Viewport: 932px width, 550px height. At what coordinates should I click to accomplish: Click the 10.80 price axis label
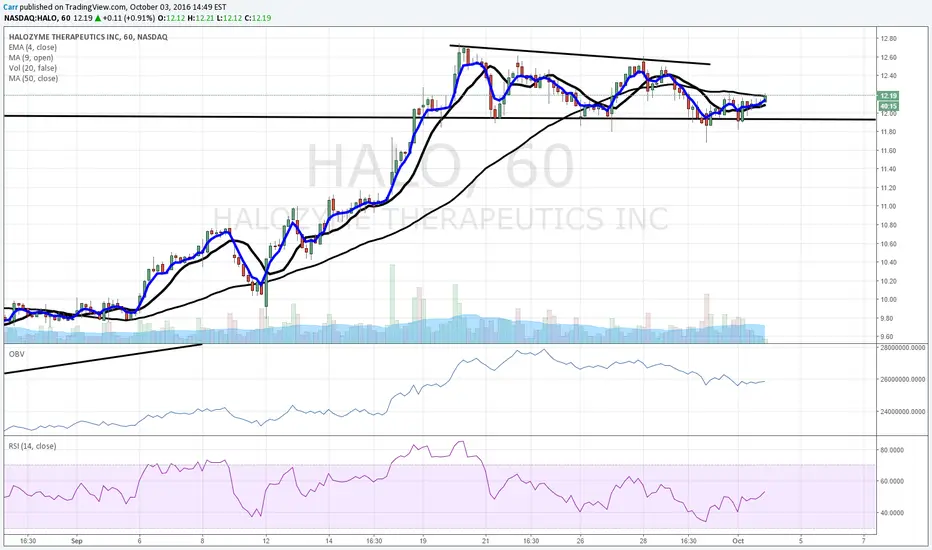(x=889, y=225)
